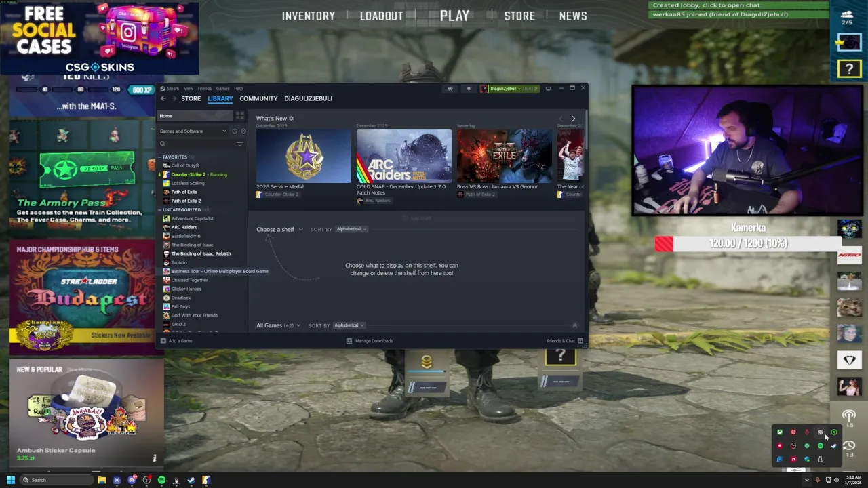868x488 pixels.
Task: Open the View menu
Action: (x=188, y=89)
